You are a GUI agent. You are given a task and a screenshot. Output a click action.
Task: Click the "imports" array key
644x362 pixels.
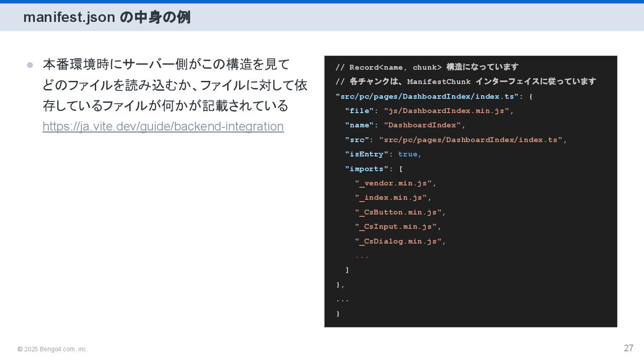(x=367, y=169)
